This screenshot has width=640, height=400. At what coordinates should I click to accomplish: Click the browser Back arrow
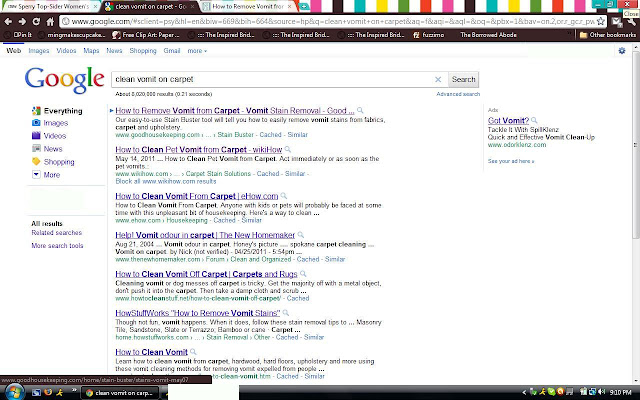coord(8,21)
